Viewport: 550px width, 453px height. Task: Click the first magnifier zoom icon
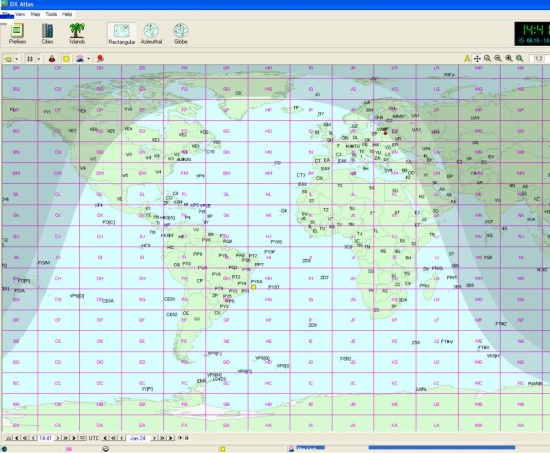(488, 59)
